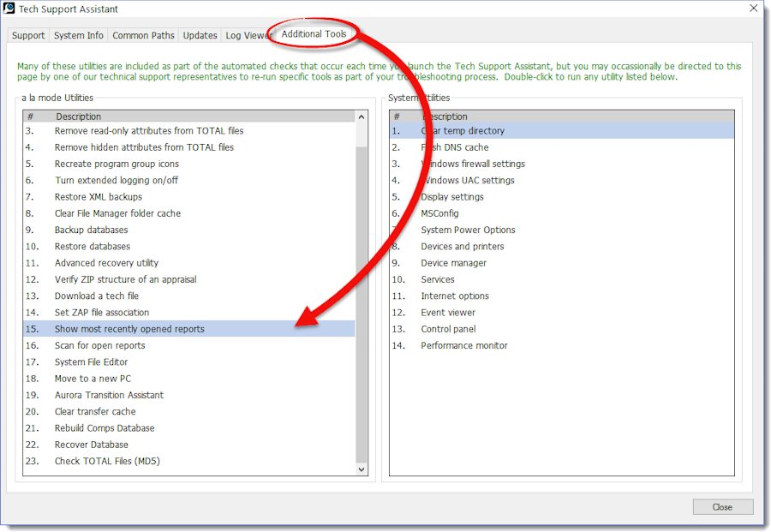Screen dimensions: 771x532
Task: Select "Show most recently opened reports"
Action: pyautogui.click(x=188, y=329)
